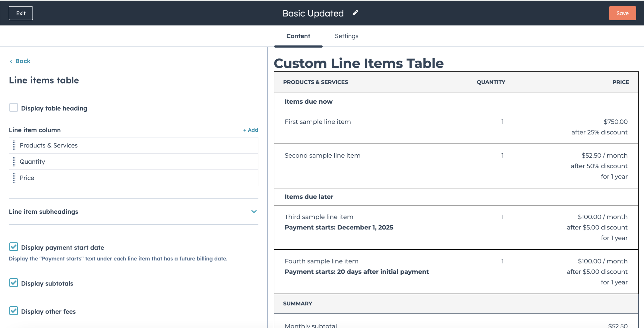Screen dimensions: 644x328
Task: Click Fourth sample line item
Action: (x=321, y=261)
